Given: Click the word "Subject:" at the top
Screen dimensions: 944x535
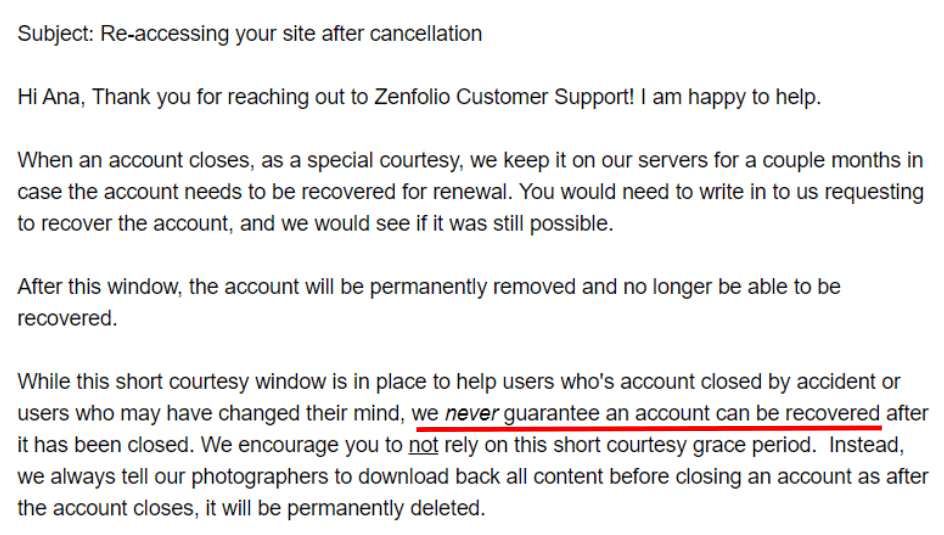Looking at the screenshot, I should 55,34.
